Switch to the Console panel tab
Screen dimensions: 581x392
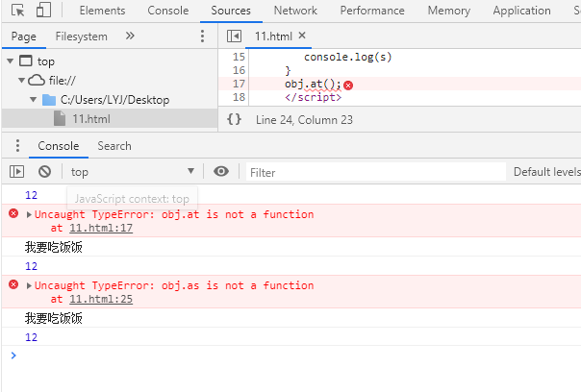[x=167, y=11]
